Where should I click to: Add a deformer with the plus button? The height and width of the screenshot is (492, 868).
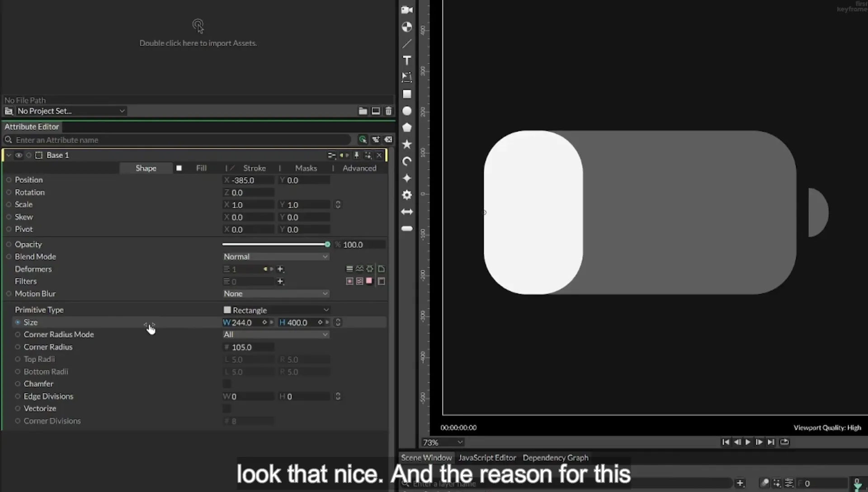pos(280,269)
